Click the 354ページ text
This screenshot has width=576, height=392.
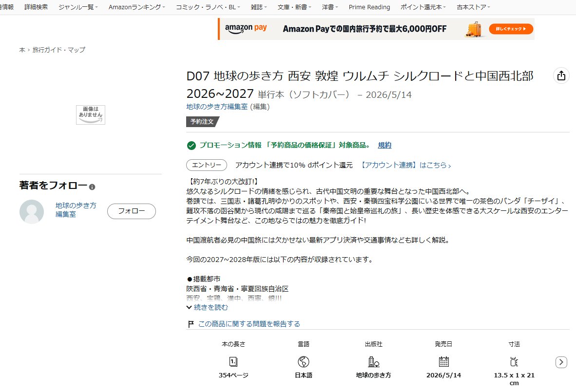[x=233, y=375]
